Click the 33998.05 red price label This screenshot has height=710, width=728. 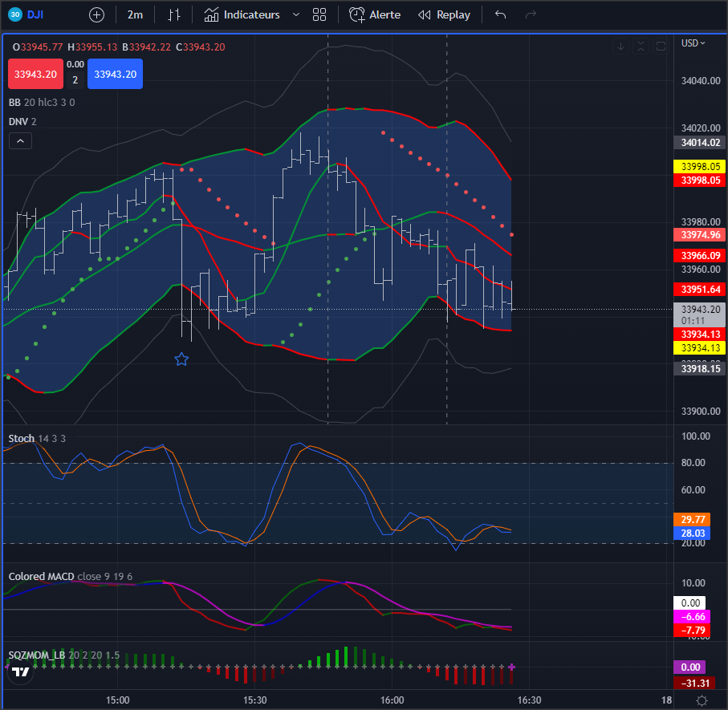coord(700,180)
